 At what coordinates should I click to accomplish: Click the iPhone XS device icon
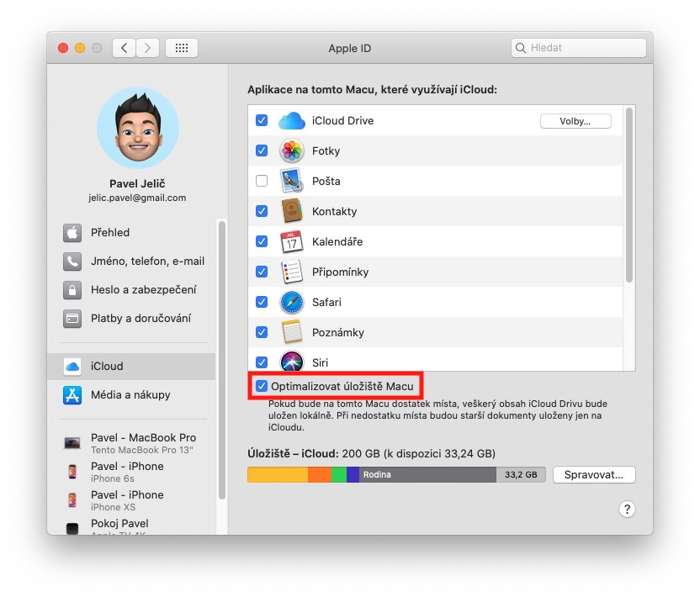[72, 499]
